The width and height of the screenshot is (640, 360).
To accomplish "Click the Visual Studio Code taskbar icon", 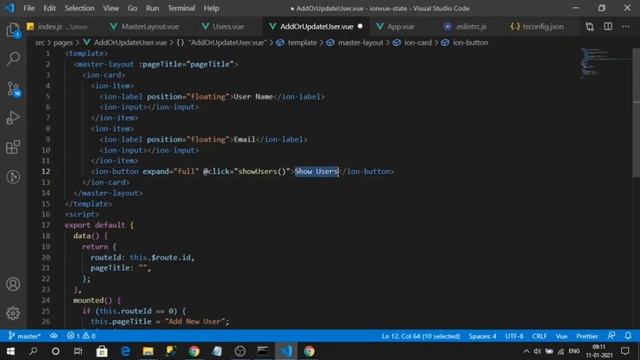I will pos(286,351).
